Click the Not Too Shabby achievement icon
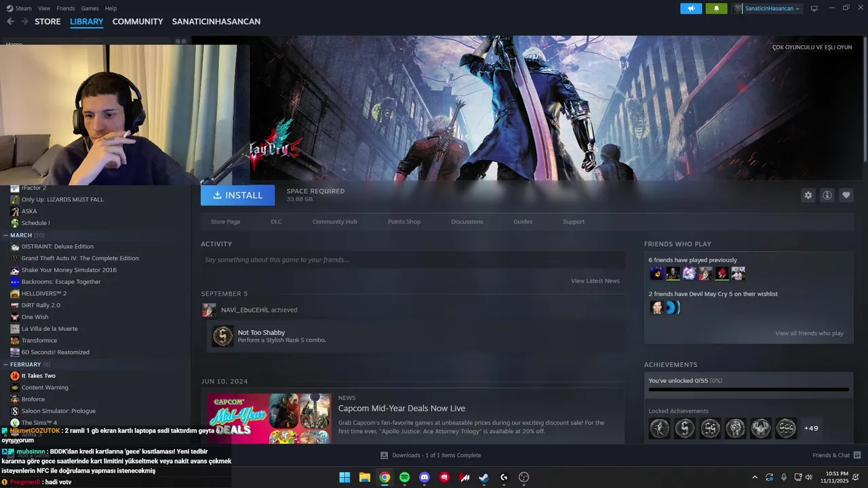Viewport: 868px width, 488px height. point(222,336)
